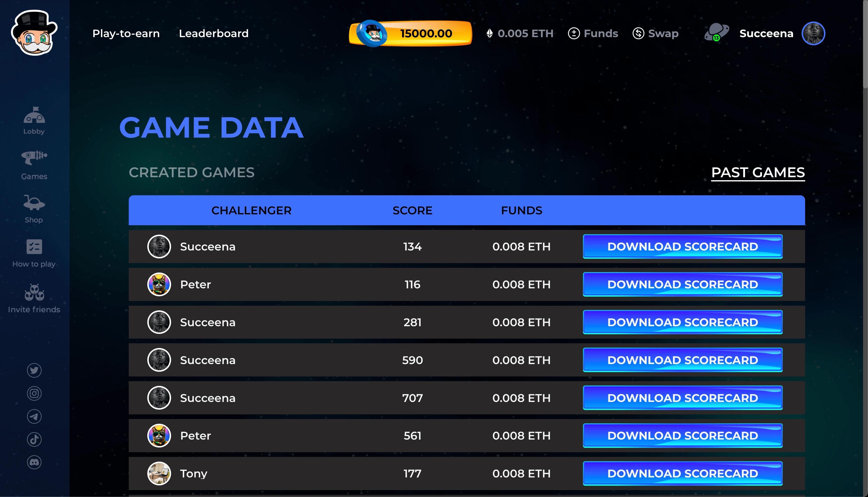Screen dimensions: 868x497
Task: Click the CHALLENGER column header
Action: 252,210
